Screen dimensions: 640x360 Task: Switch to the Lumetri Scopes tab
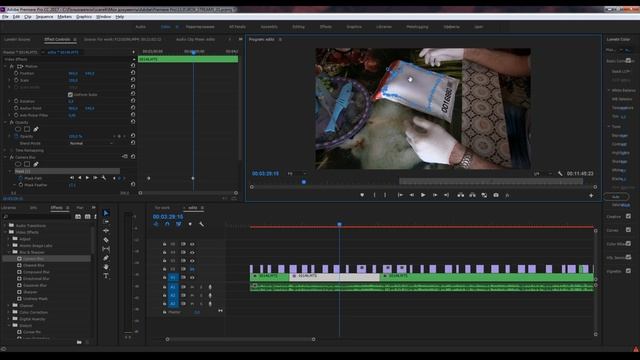[17, 39]
